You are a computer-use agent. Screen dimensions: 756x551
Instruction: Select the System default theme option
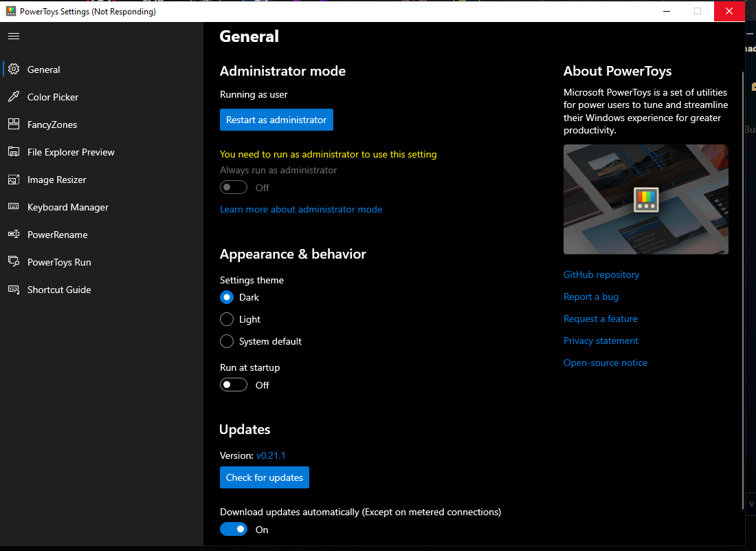click(x=227, y=341)
